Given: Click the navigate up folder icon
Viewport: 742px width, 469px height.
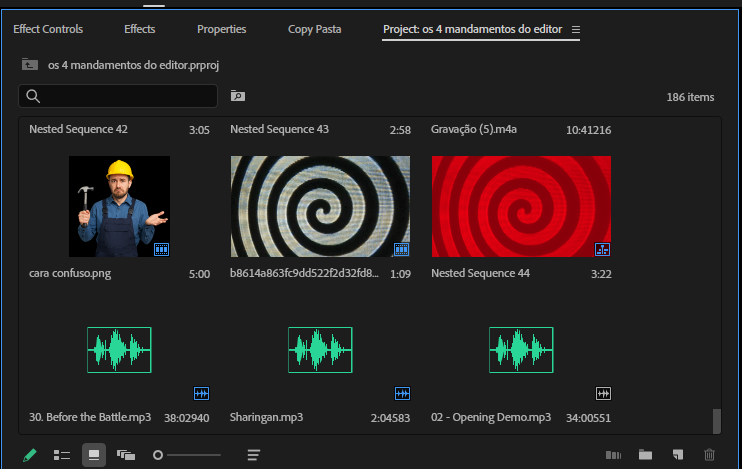Looking at the screenshot, I should point(30,64).
